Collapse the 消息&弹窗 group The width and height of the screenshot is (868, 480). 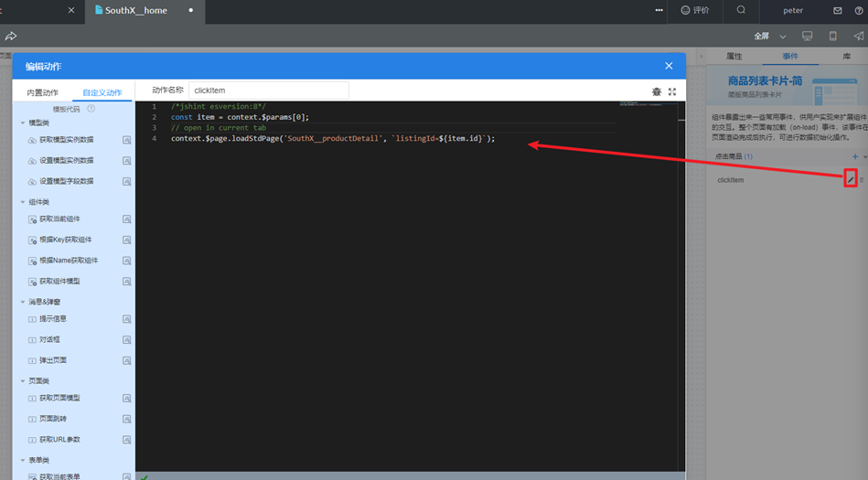[x=23, y=302]
